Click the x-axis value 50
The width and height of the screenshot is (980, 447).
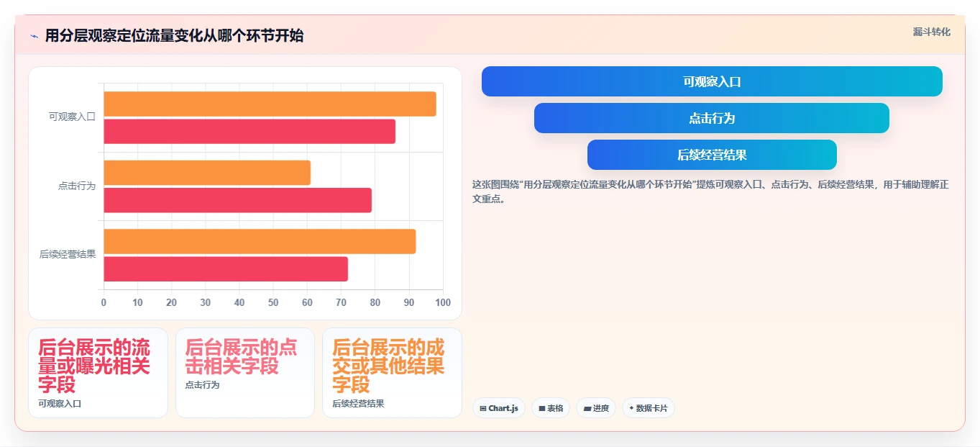pyautogui.click(x=273, y=302)
